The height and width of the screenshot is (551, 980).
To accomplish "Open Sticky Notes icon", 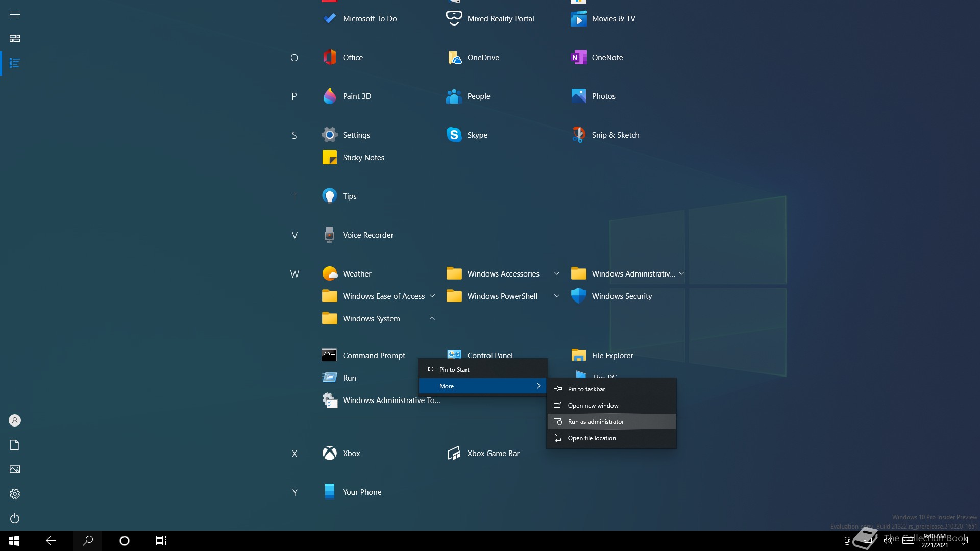I will pos(330,157).
